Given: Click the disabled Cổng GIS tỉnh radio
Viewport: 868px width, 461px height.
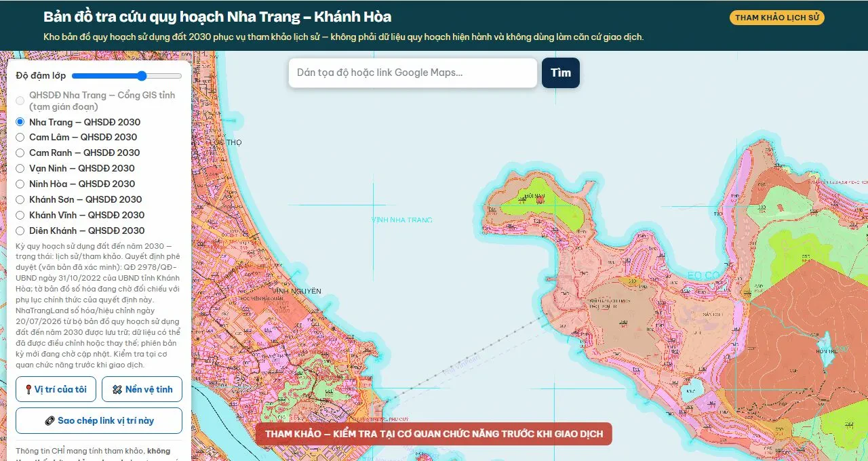Looking at the screenshot, I should click(x=20, y=101).
